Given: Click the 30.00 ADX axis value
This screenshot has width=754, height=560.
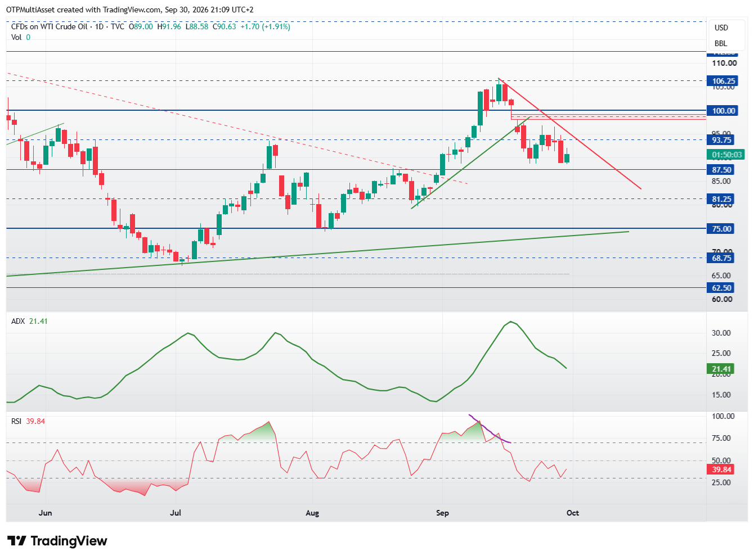Looking at the screenshot, I should (x=721, y=333).
